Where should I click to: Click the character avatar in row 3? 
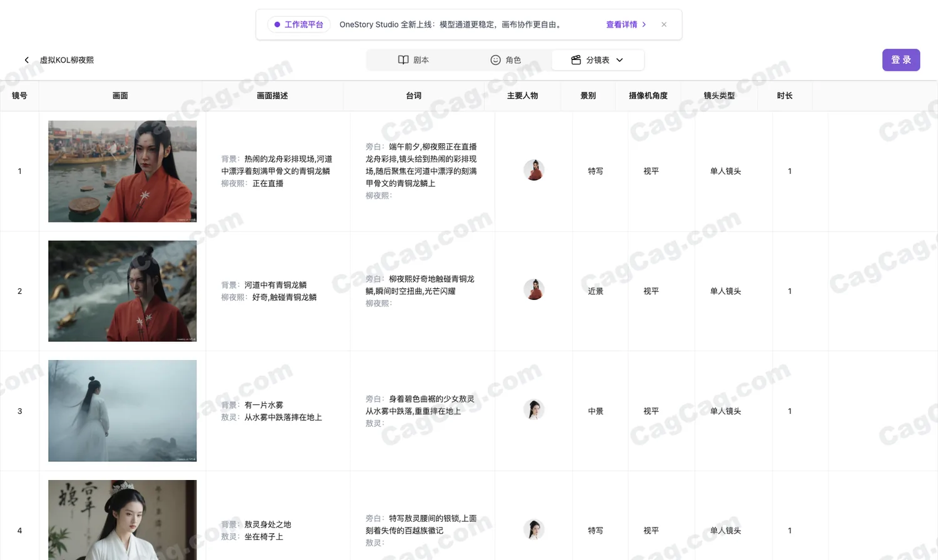click(534, 410)
